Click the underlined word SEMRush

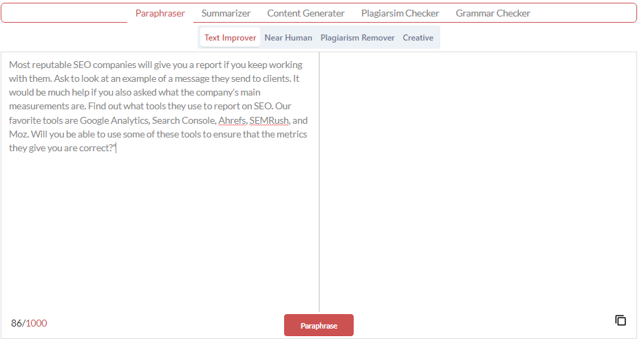point(269,120)
